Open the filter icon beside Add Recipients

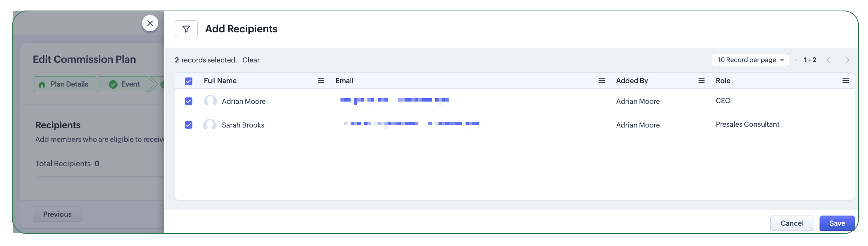point(186,29)
